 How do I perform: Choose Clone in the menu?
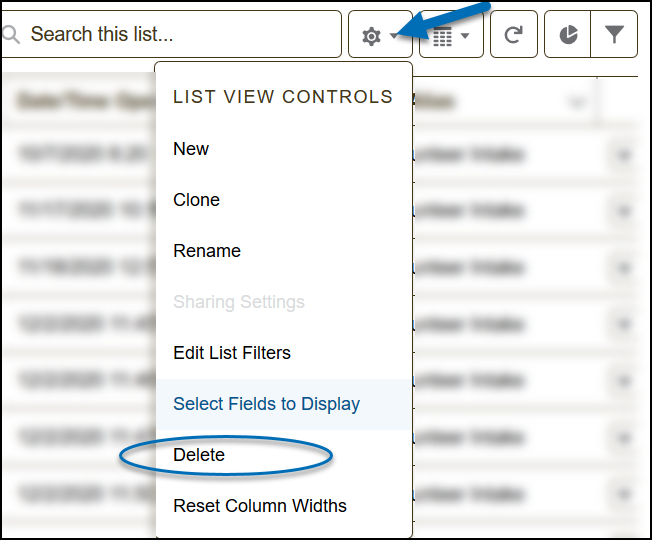(x=196, y=200)
